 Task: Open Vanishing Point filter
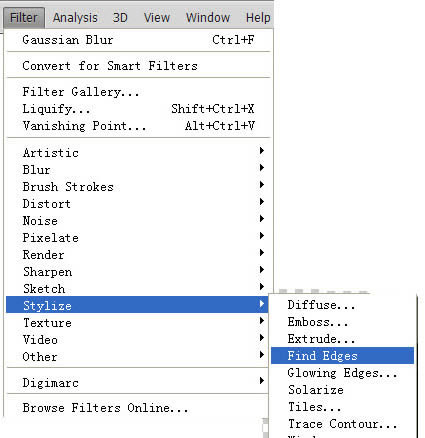click(138, 126)
